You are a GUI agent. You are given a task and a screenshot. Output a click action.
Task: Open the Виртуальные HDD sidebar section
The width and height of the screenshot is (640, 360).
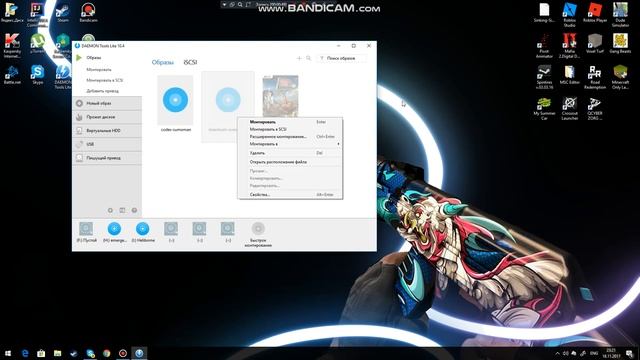[x=107, y=131]
